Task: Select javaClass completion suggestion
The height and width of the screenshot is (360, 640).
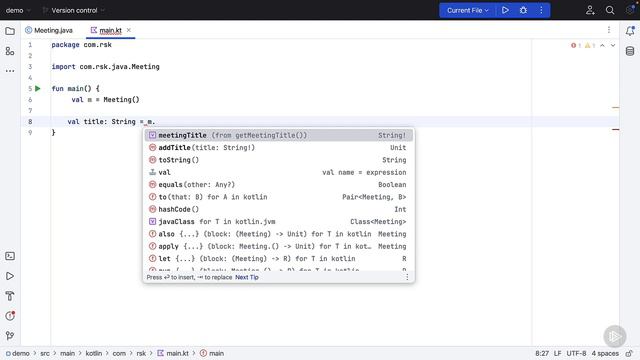Action: point(278,222)
